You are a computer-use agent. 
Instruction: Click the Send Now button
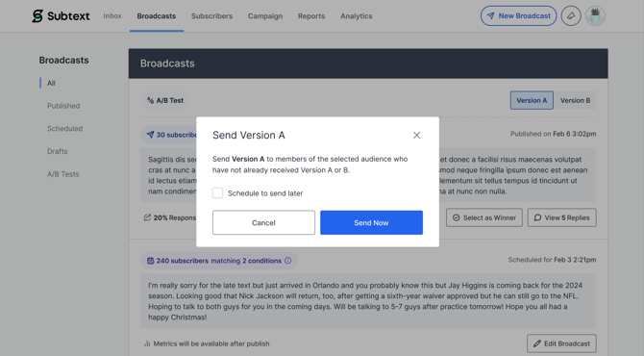coord(371,223)
